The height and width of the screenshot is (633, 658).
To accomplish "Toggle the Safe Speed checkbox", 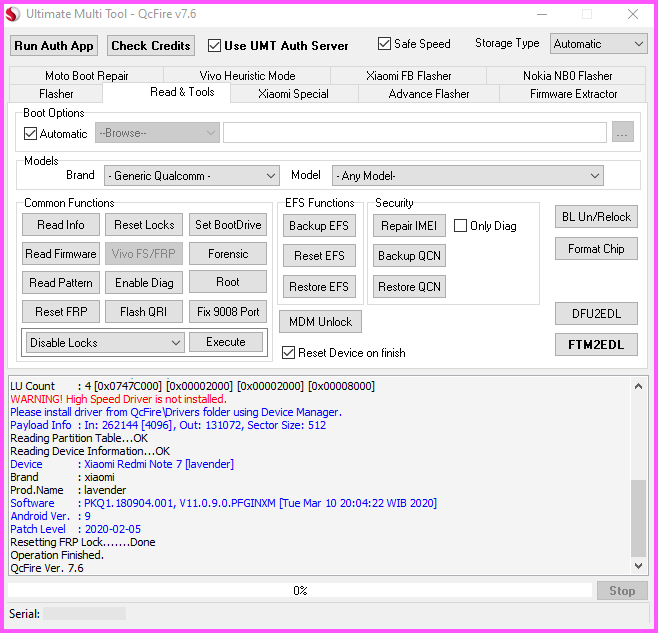I will [x=384, y=43].
